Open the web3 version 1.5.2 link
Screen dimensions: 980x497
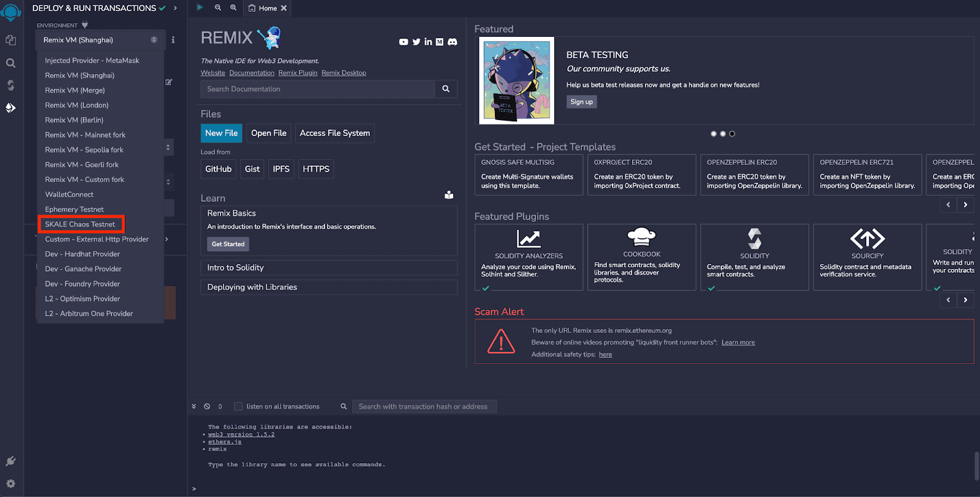241,434
